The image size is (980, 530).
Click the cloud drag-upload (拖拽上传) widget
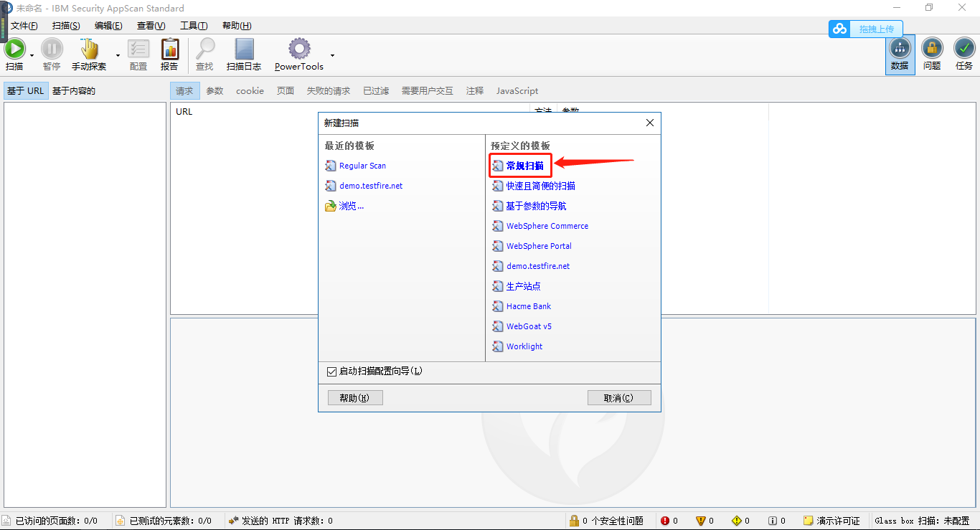click(866, 29)
